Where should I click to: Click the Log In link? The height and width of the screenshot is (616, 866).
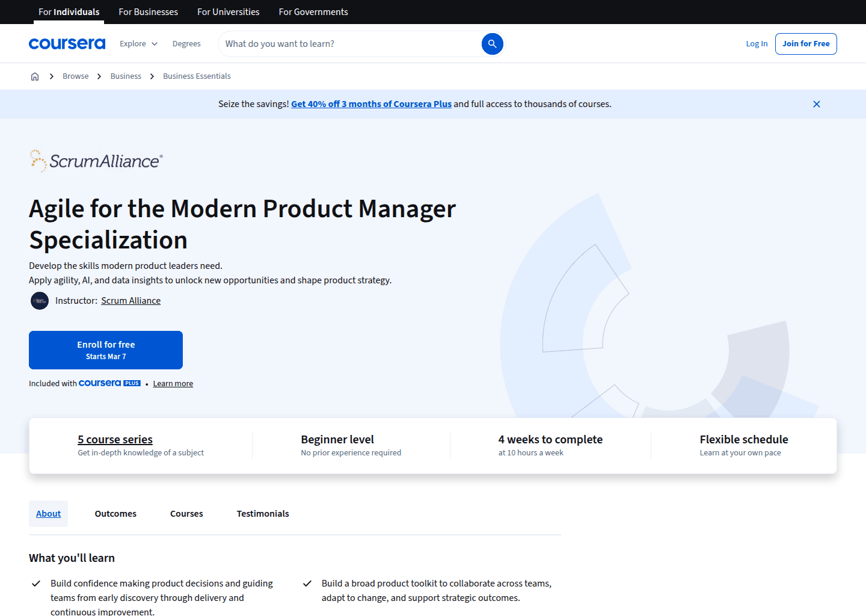757,44
